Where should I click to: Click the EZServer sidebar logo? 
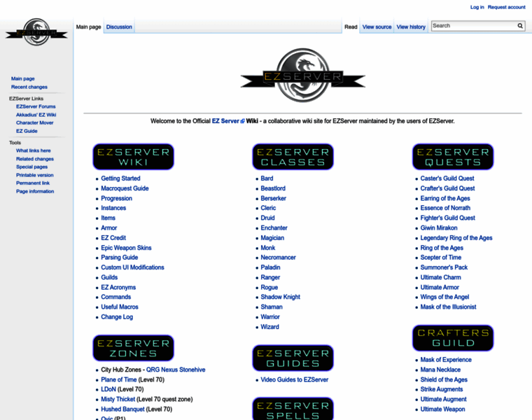pos(36,32)
